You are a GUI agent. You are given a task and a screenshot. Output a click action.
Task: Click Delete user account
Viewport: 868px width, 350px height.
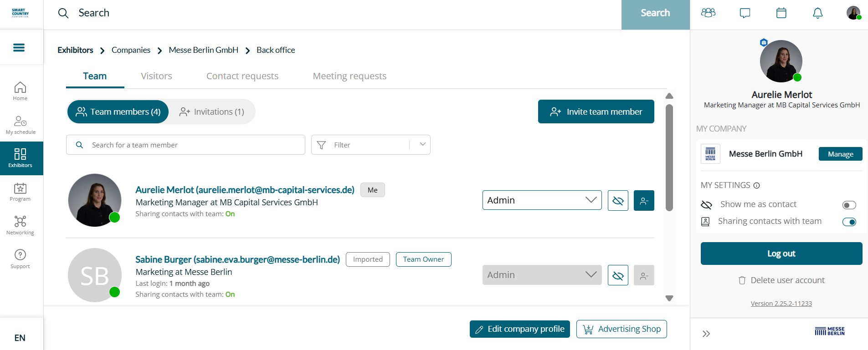click(x=781, y=280)
